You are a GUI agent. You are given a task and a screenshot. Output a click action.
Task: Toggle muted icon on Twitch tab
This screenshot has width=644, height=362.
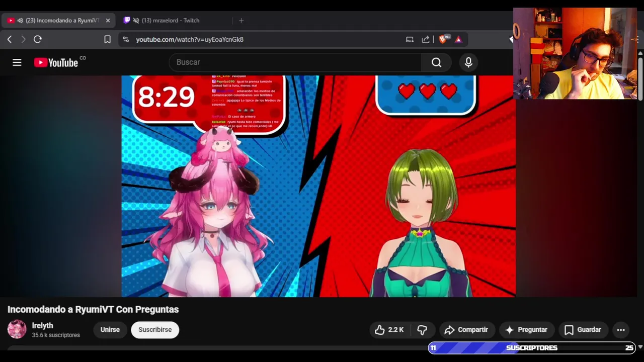pos(136,21)
